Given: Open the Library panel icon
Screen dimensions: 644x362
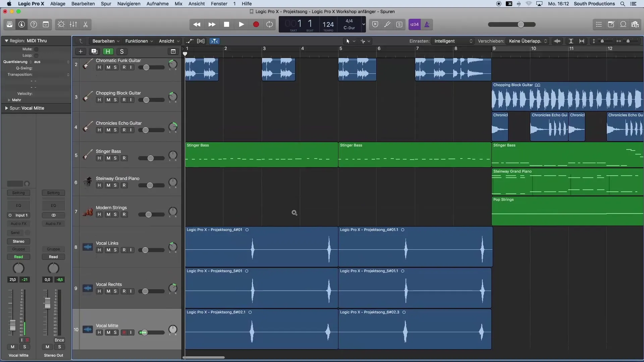Looking at the screenshot, I should [9, 24].
